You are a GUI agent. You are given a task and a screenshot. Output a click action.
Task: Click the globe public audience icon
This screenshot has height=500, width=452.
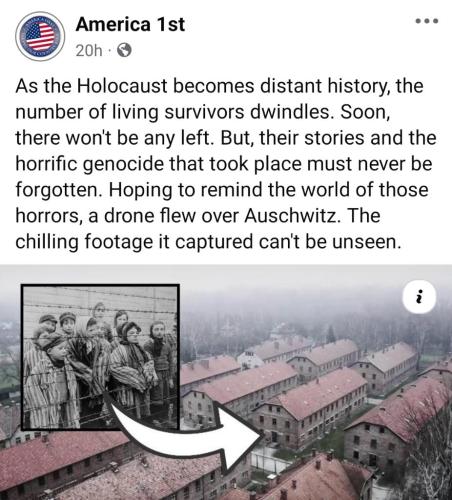(x=124, y=50)
